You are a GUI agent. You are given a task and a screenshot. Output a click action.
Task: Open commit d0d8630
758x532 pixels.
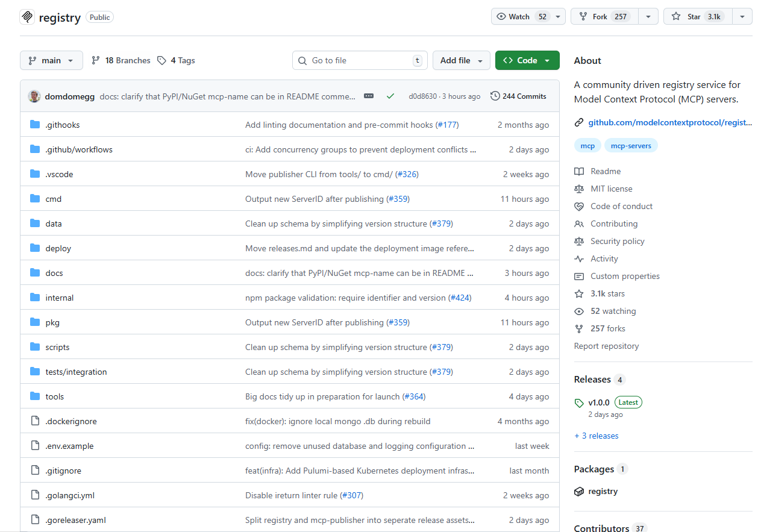pyautogui.click(x=424, y=96)
